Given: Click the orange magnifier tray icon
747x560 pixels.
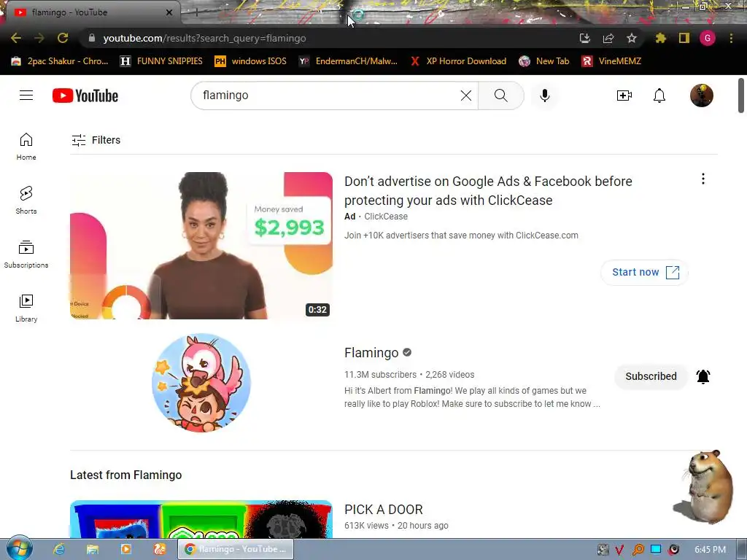Looking at the screenshot, I should 638,550.
